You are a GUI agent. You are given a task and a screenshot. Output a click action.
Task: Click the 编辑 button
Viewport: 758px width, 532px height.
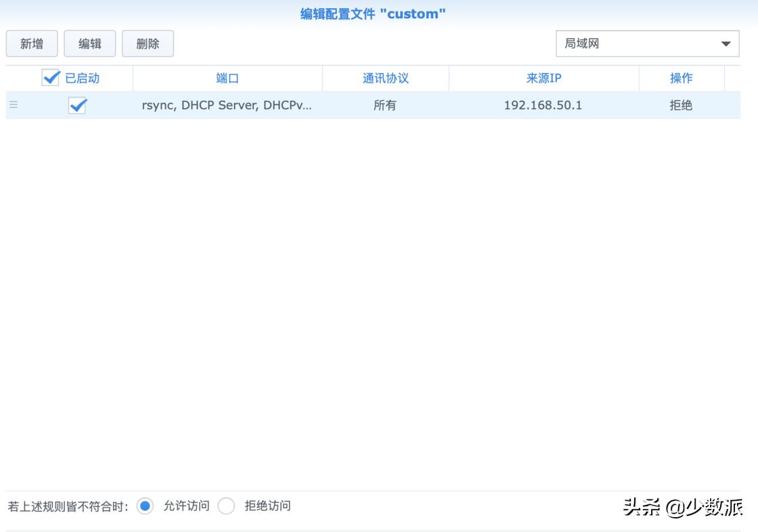89,43
